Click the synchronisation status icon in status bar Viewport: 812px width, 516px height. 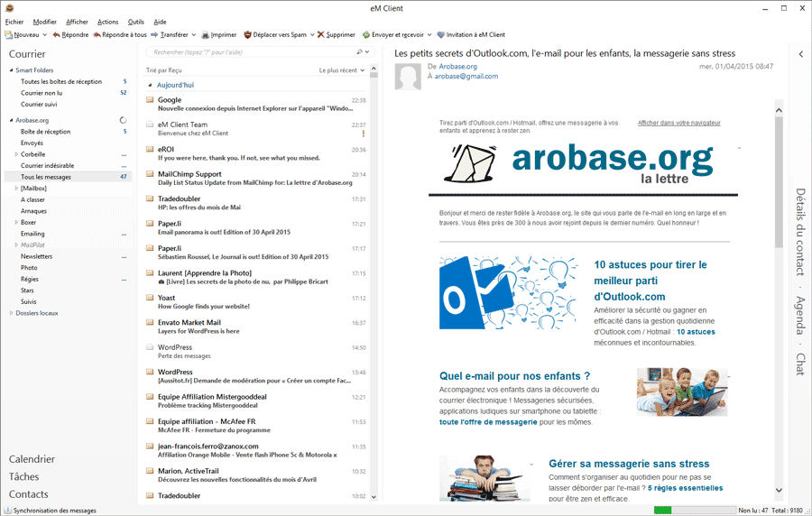click(8, 511)
